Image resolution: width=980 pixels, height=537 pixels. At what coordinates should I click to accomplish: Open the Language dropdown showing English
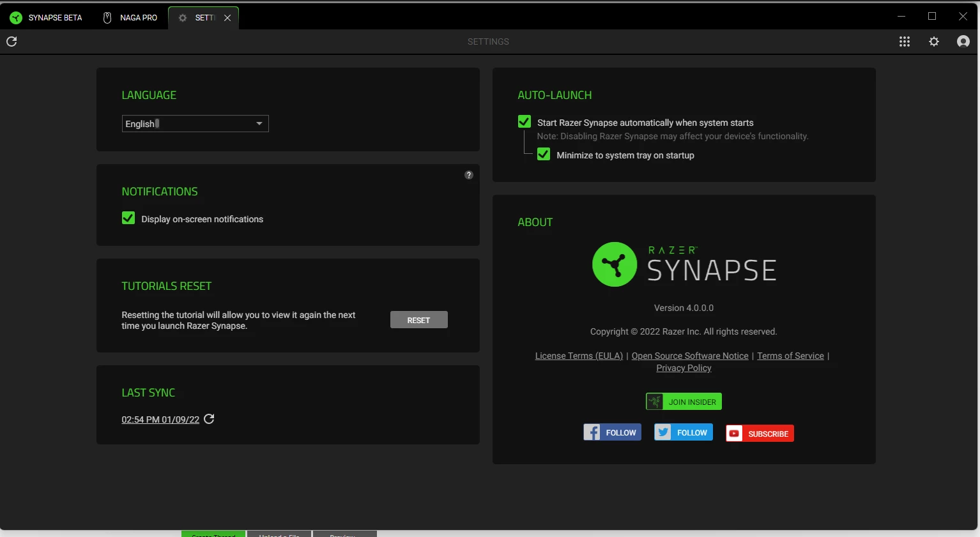[195, 124]
